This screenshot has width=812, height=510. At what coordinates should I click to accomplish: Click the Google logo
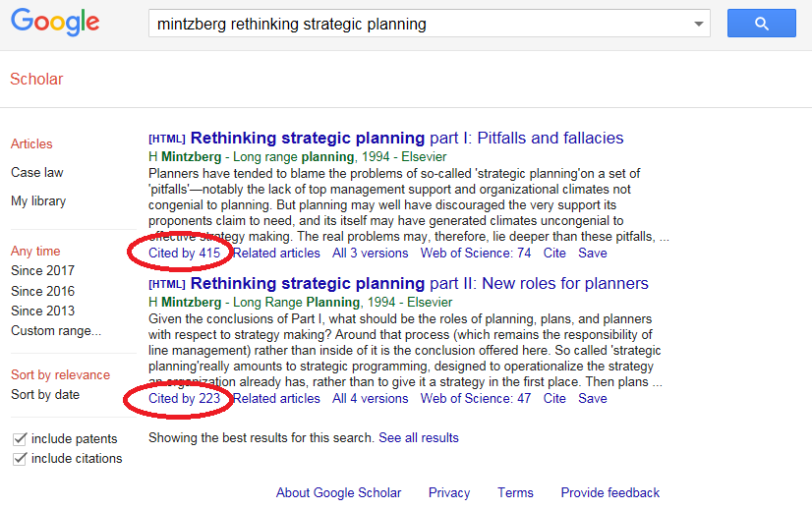click(55, 23)
